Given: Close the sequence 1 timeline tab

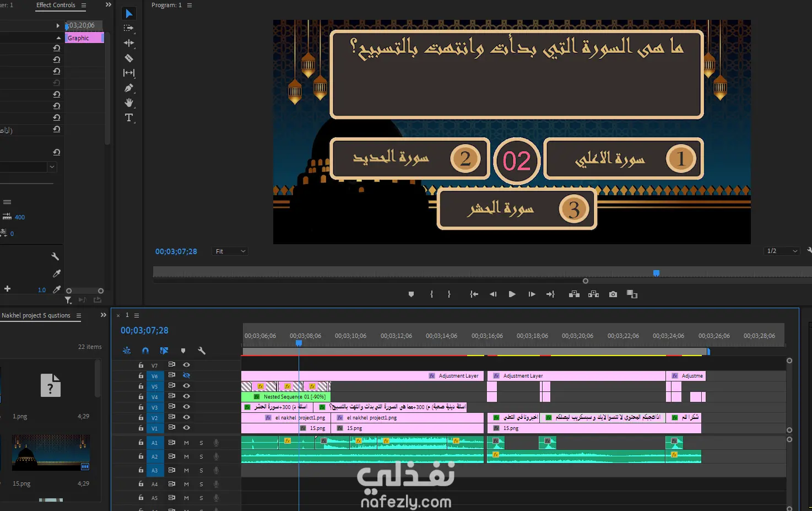Looking at the screenshot, I should tap(118, 315).
